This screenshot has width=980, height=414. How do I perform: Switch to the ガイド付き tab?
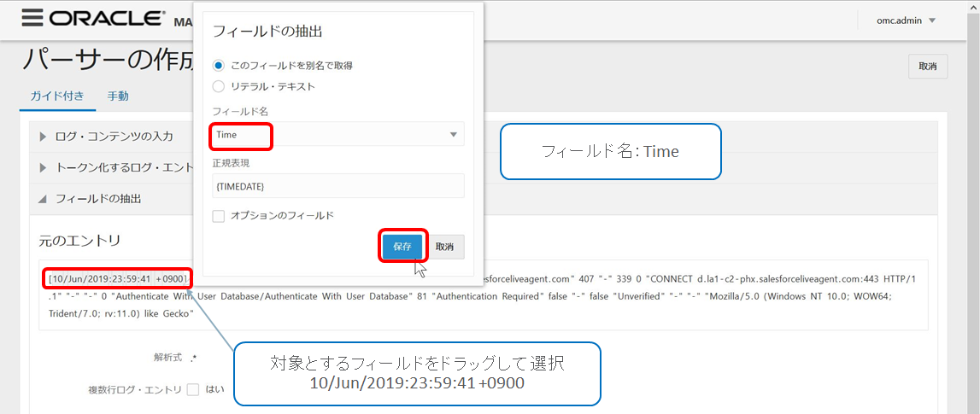57,96
